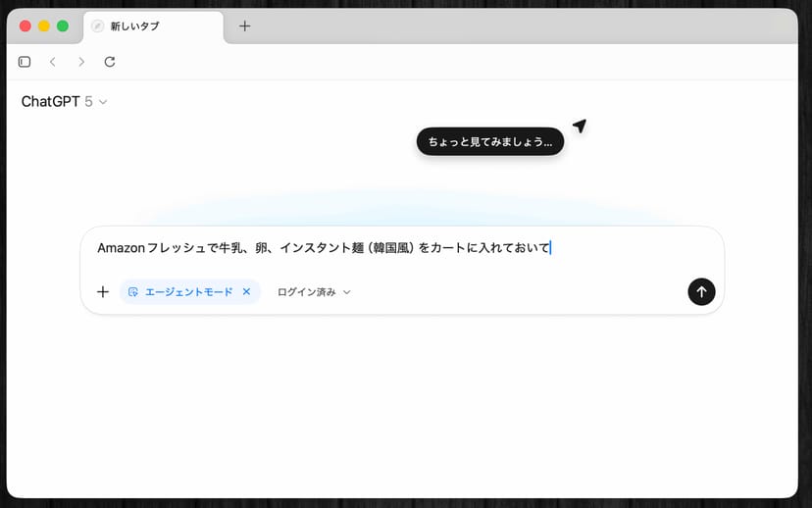This screenshot has width=812, height=508.
Task: Maximize the window with the green button
Action: click(x=63, y=26)
